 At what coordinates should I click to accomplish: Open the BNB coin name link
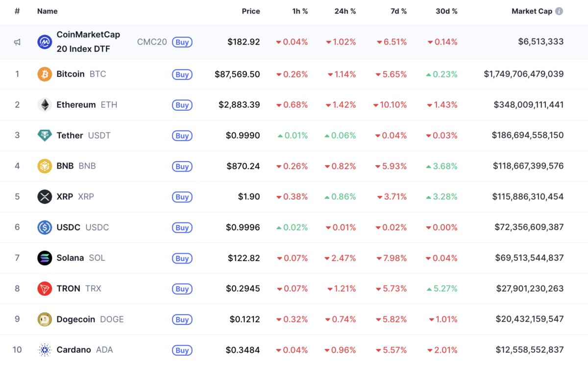click(x=65, y=166)
